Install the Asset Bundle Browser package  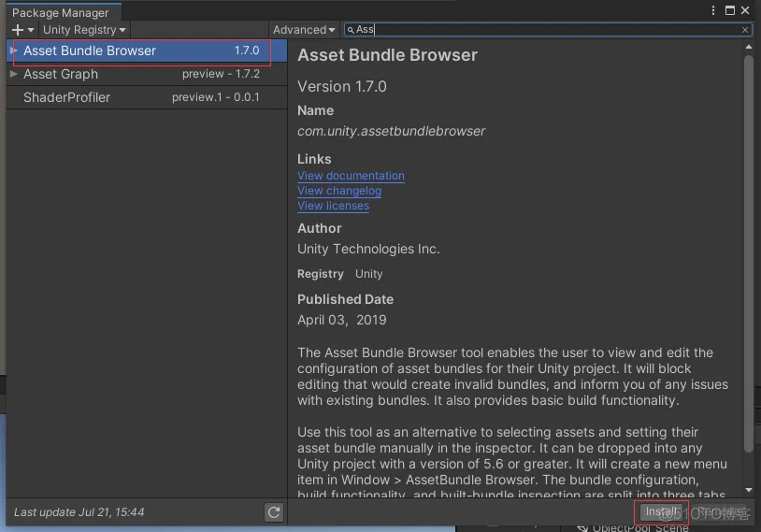click(x=661, y=511)
